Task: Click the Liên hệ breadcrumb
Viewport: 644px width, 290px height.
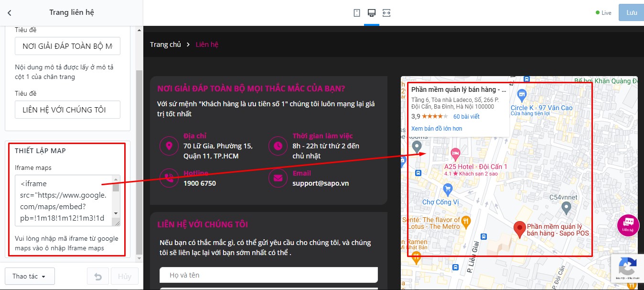Action: pyautogui.click(x=207, y=45)
